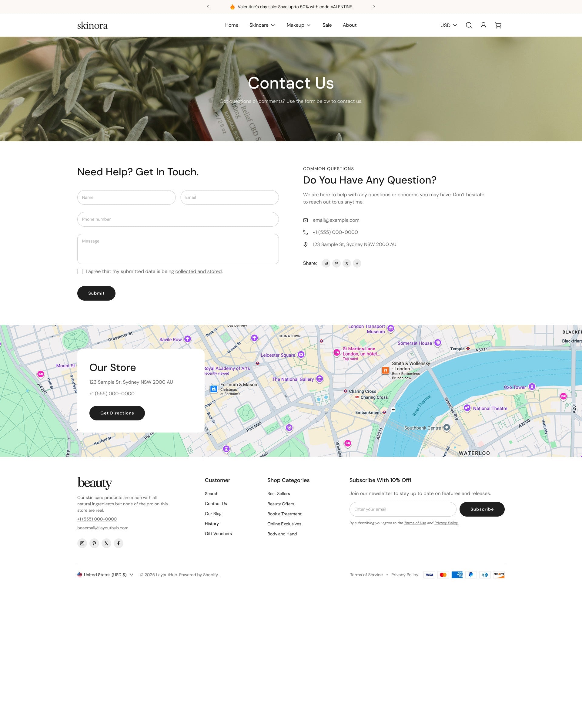This screenshot has width=582, height=728.
Task: Focus the Enter your email newsletter field
Action: [x=403, y=509]
